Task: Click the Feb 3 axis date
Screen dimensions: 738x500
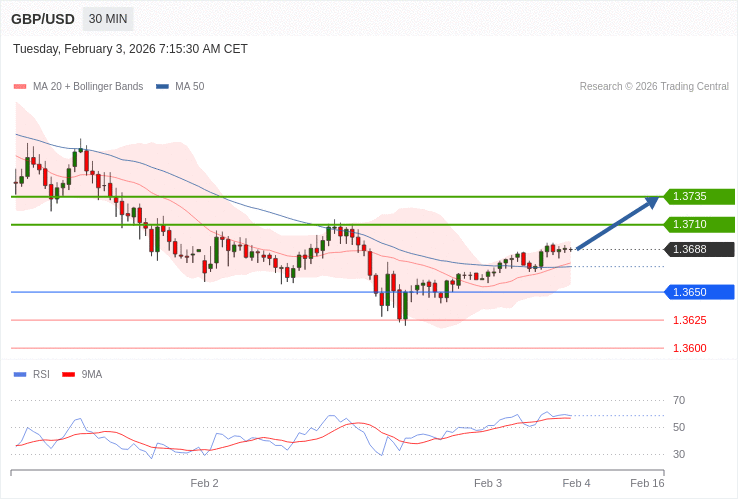Action: (x=488, y=484)
